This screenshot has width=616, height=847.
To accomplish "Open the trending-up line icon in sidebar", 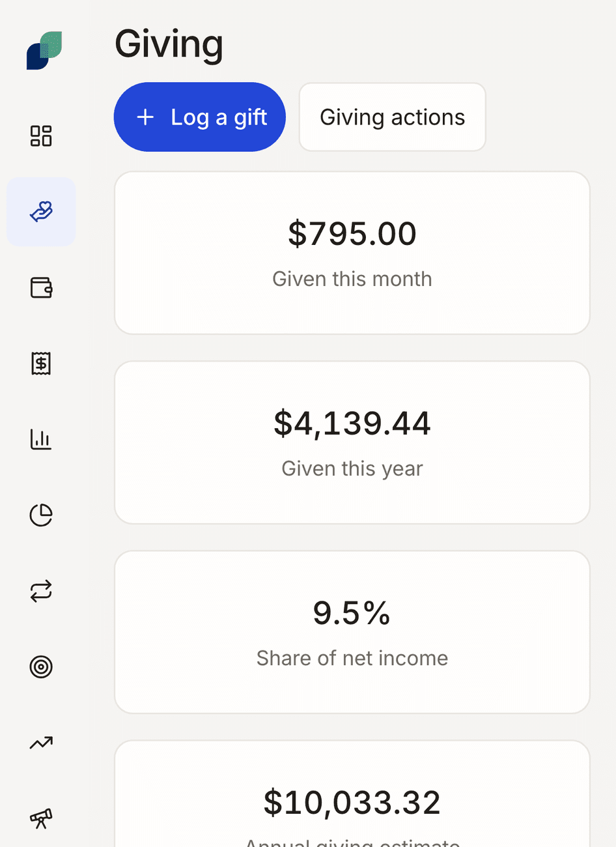I will point(41,743).
